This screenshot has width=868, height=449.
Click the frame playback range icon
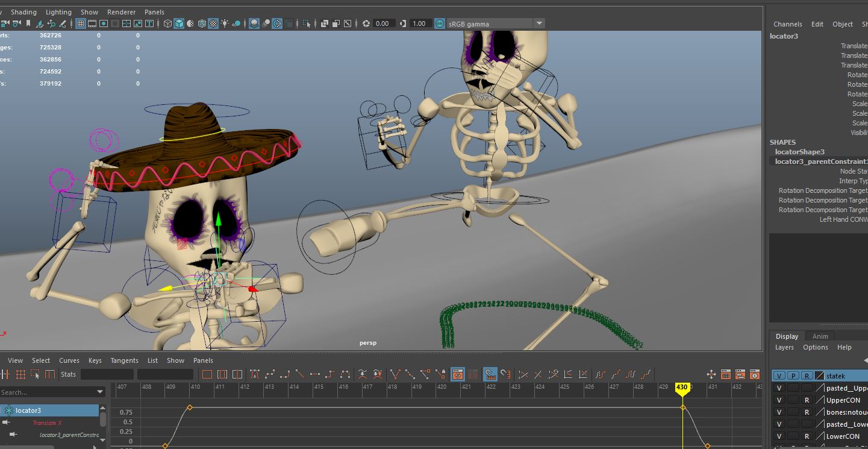tap(222, 374)
